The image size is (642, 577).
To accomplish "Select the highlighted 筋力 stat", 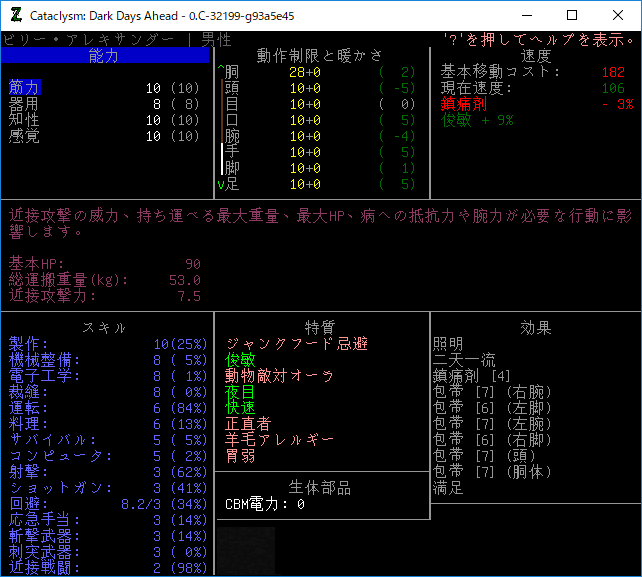I will [x=25, y=88].
